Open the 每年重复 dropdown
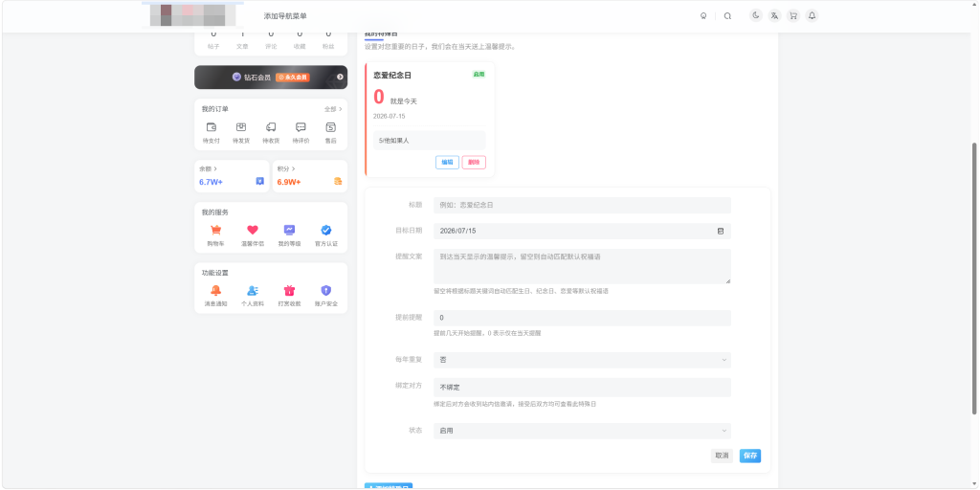The width and height of the screenshot is (980, 490). [582, 360]
